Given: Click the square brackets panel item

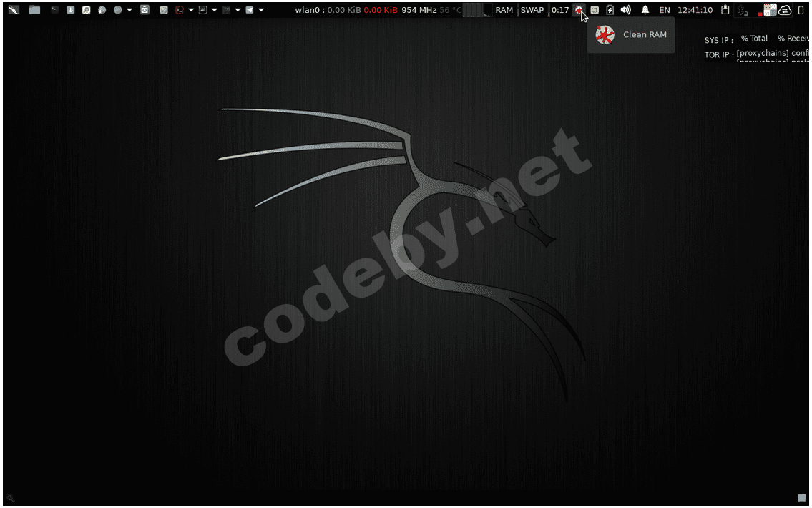Looking at the screenshot, I should pyautogui.click(x=801, y=10).
